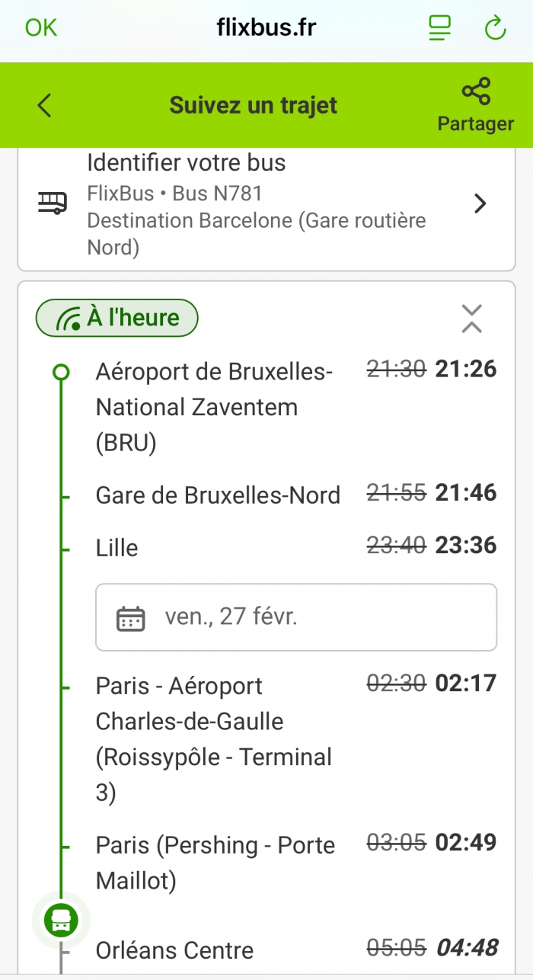Click the origin stop circle marker

[x=60, y=372]
